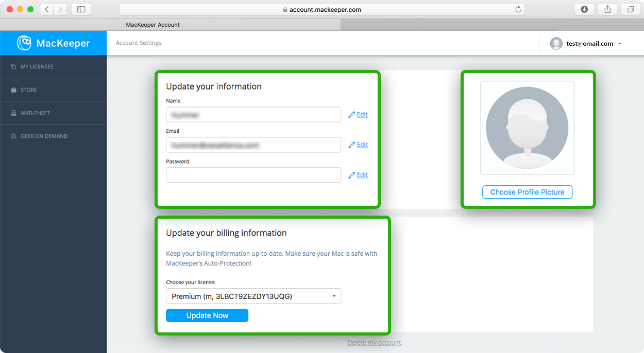Click pencil icon beside Name
Image resolution: width=644 pixels, height=353 pixels.
pos(352,115)
